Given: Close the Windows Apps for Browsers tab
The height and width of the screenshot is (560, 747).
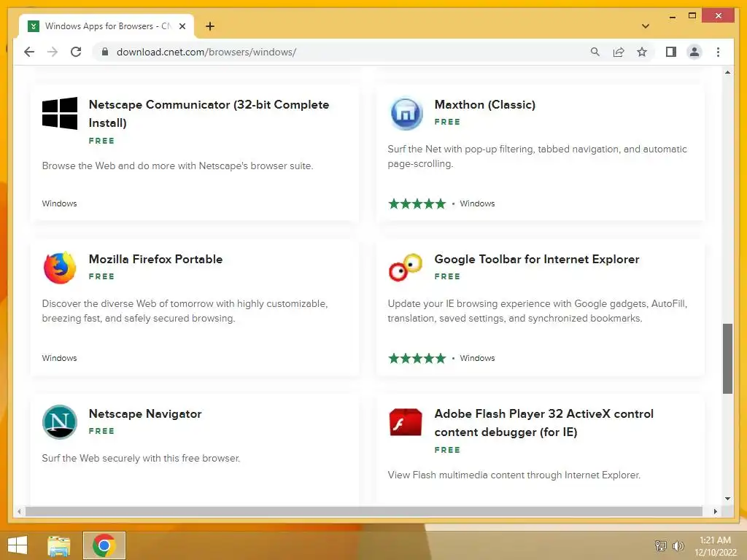Looking at the screenshot, I should click(182, 26).
